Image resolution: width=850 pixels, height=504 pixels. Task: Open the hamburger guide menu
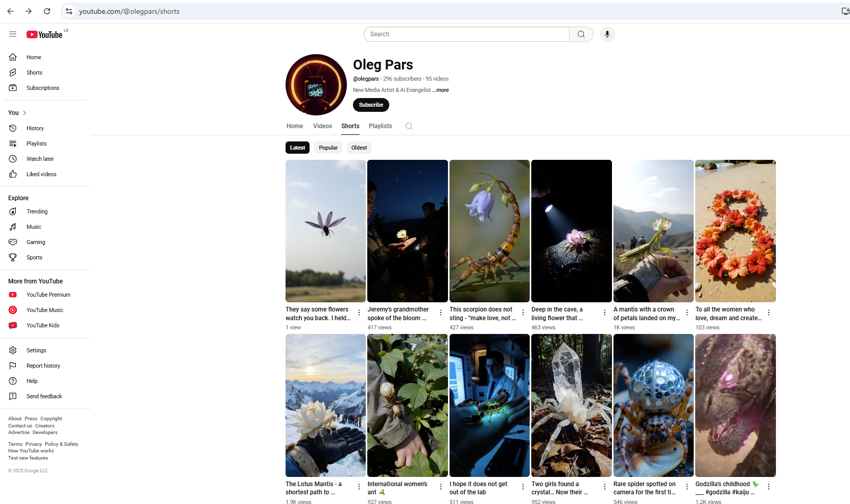click(x=13, y=34)
